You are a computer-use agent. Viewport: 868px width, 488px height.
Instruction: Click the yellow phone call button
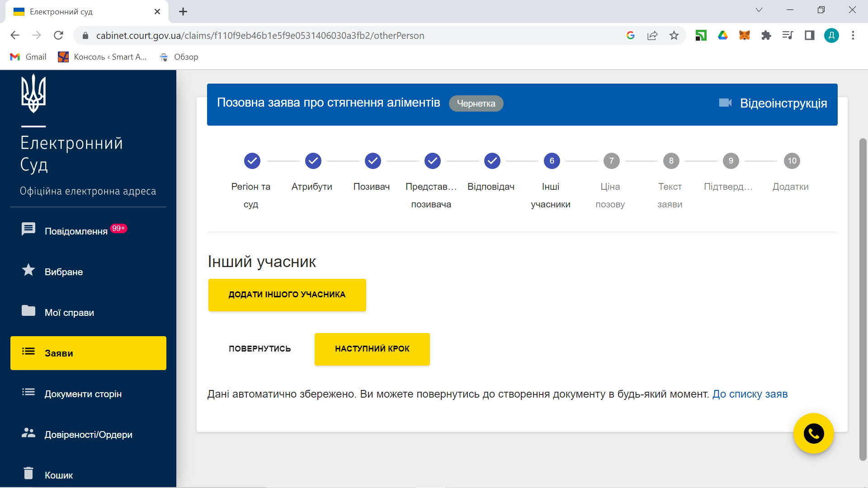click(x=813, y=433)
